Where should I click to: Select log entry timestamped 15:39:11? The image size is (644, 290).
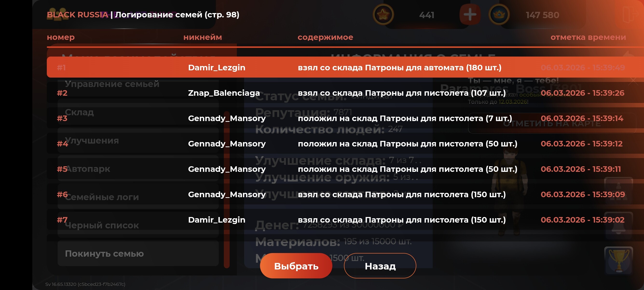pos(345,169)
